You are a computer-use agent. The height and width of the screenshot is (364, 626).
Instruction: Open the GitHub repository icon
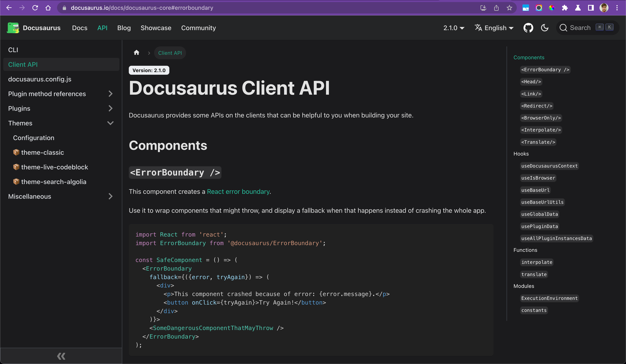[x=528, y=28]
